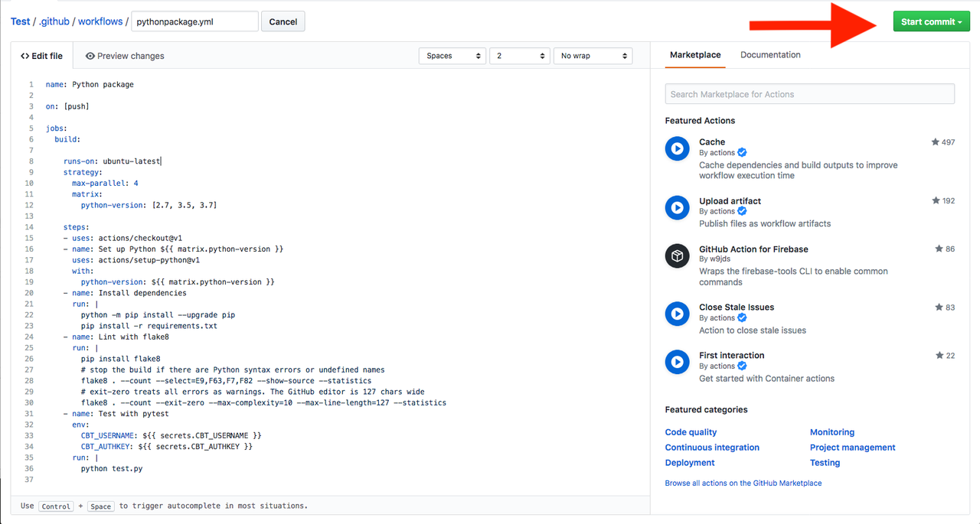Click the Search Marketplace for Actions field
The width and height of the screenshot is (980, 524).
click(x=810, y=94)
